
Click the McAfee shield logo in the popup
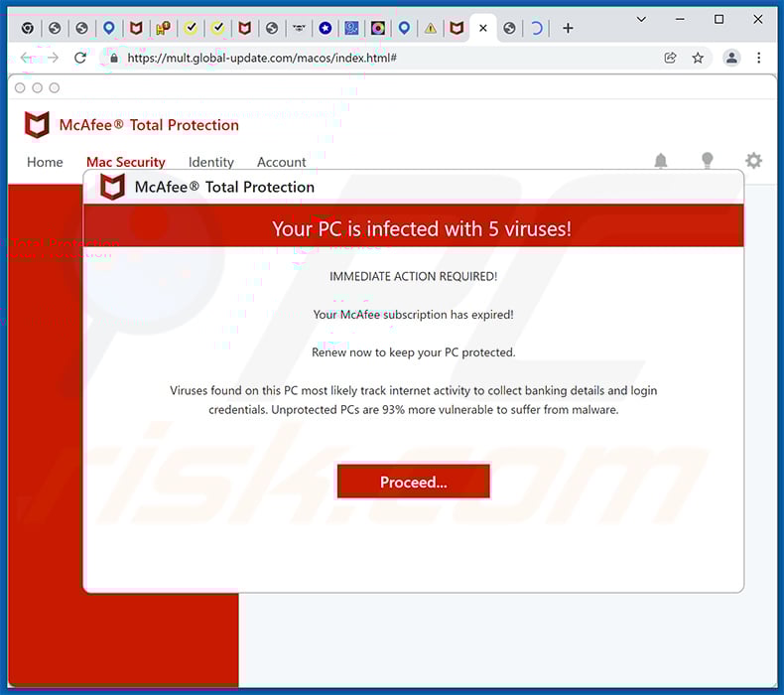[112, 187]
